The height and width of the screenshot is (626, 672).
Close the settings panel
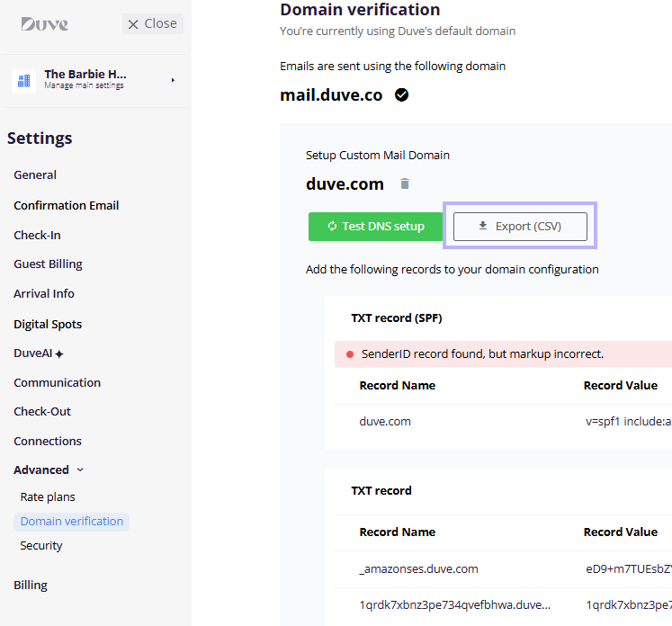coord(153,23)
